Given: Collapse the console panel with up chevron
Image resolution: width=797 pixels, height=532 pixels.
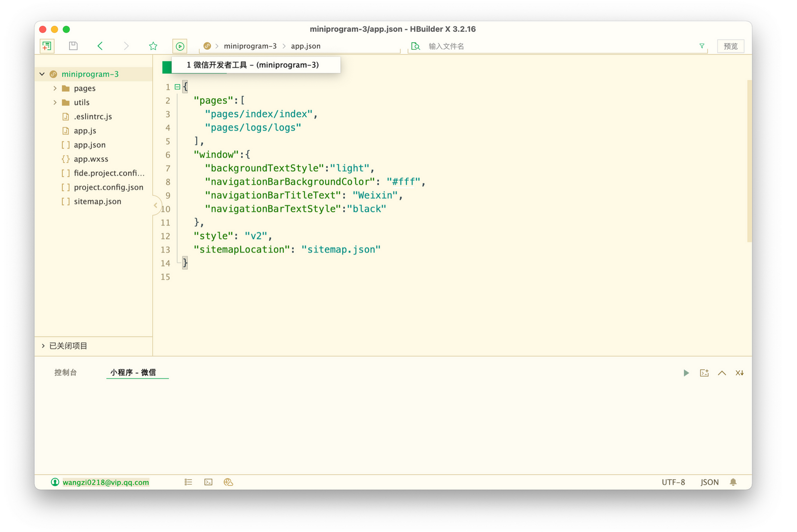Looking at the screenshot, I should 722,373.
